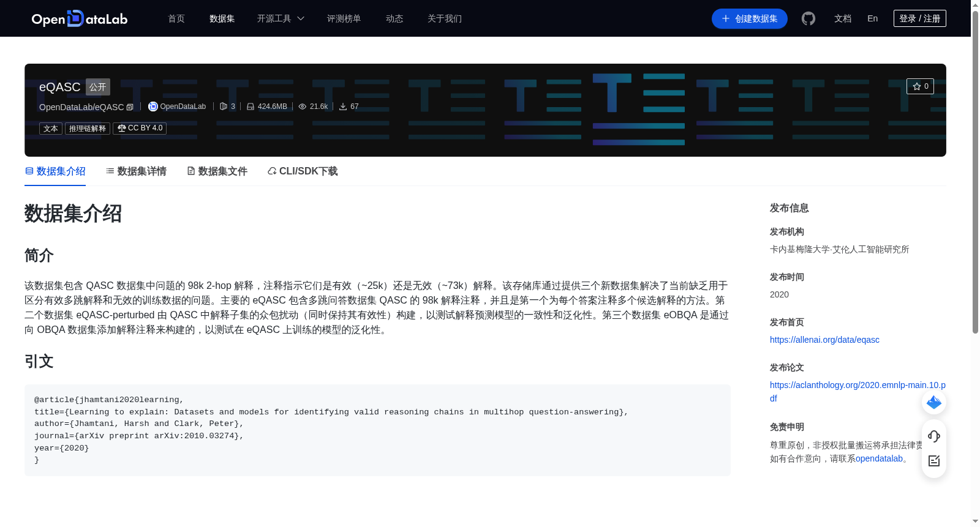This screenshot has height=527, width=980.
Task: Open 关于我们 navigation item
Action: click(445, 18)
